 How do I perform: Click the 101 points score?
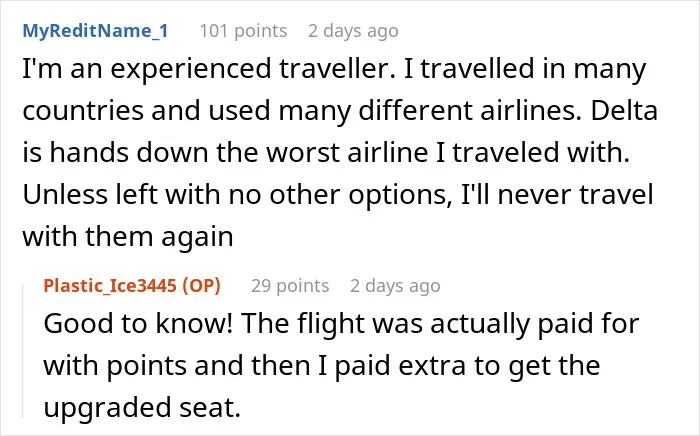(x=243, y=31)
